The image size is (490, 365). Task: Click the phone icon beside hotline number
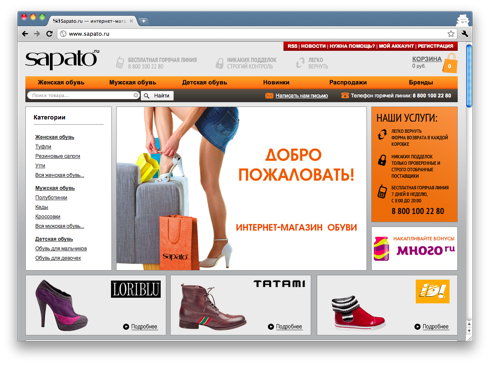click(x=345, y=96)
